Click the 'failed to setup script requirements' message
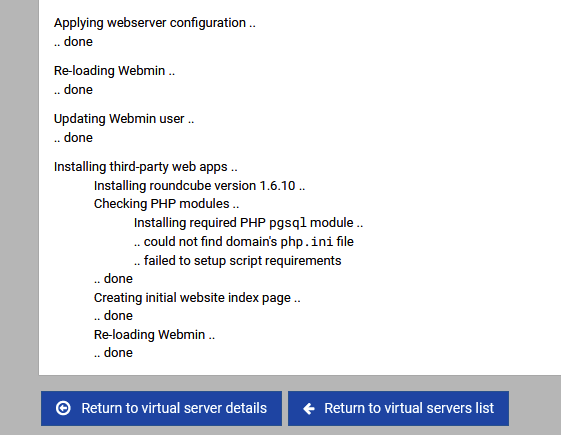 [238, 261]
